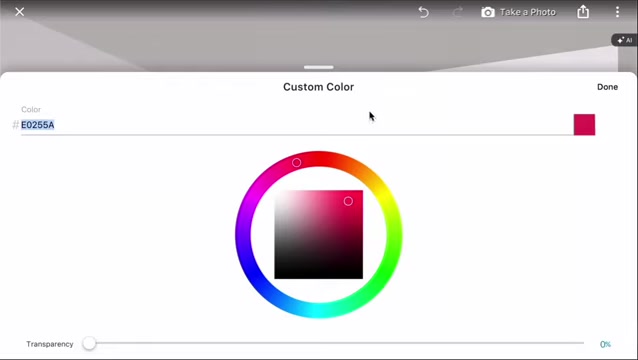Screen dimensions: 638x360
Task: Click the selected color preview swatch
Action: coord(584,124)
